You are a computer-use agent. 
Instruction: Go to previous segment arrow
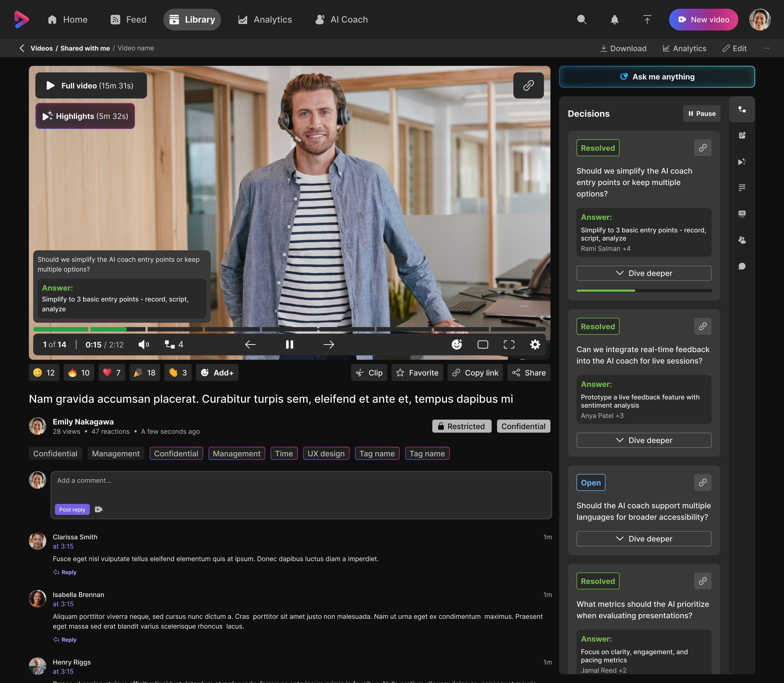250,344
